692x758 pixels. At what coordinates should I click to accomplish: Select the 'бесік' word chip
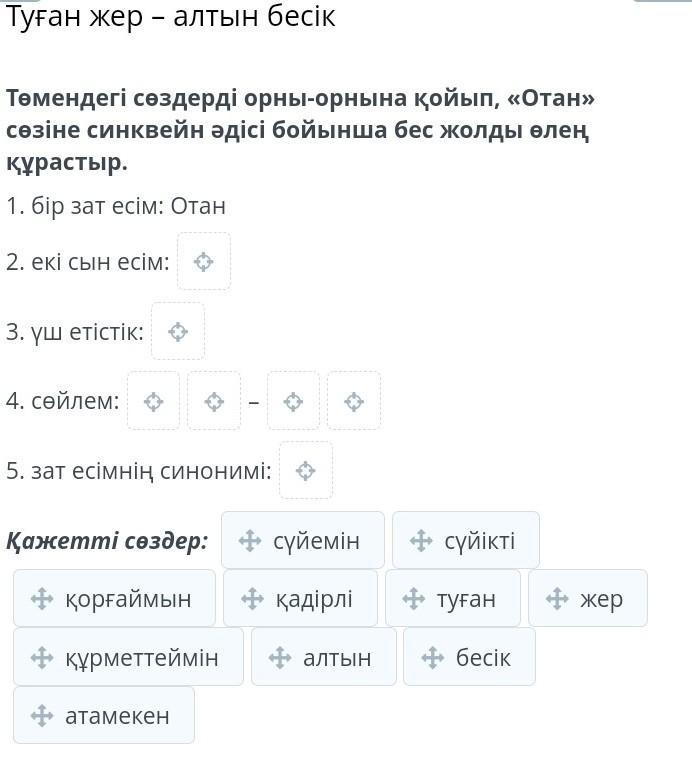point(469,657)
